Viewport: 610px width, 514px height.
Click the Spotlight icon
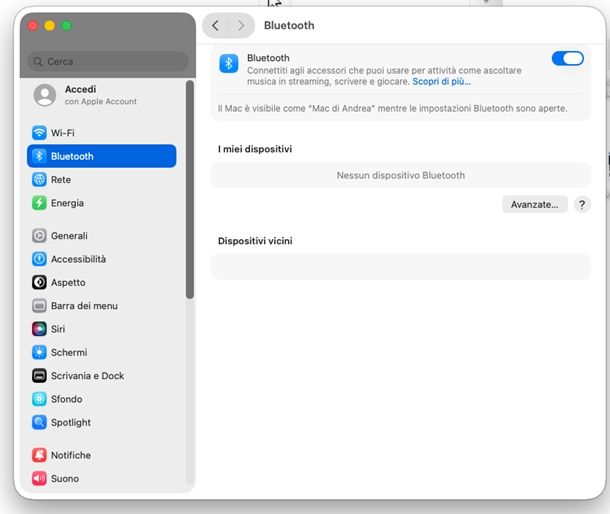point(39,423)
